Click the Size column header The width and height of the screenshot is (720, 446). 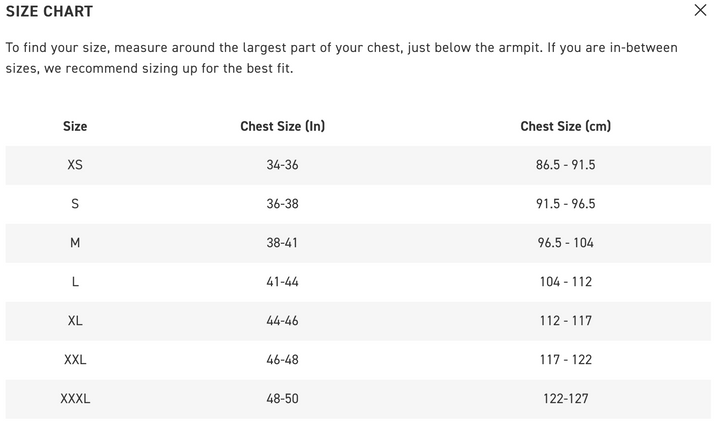[x=75, y=126]
